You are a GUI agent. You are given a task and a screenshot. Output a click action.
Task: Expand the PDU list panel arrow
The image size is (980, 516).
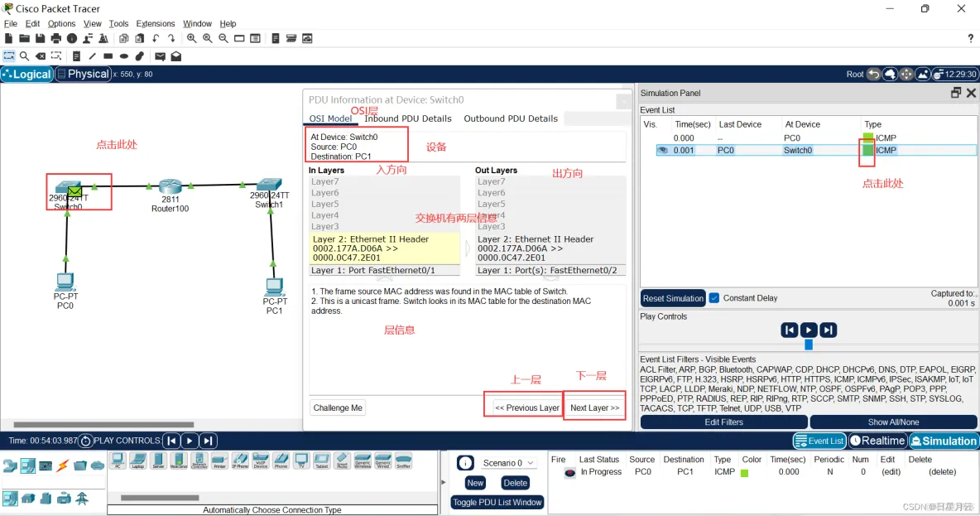(x=444, y=482)
